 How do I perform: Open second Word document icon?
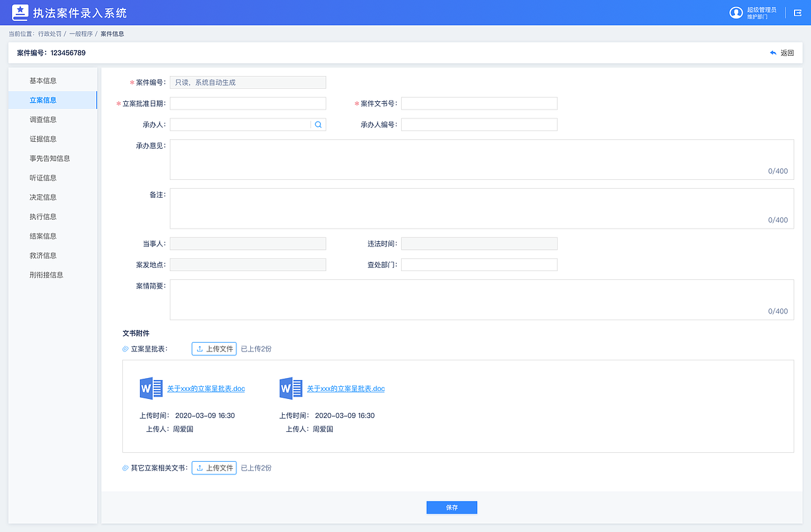click(291, 388)
